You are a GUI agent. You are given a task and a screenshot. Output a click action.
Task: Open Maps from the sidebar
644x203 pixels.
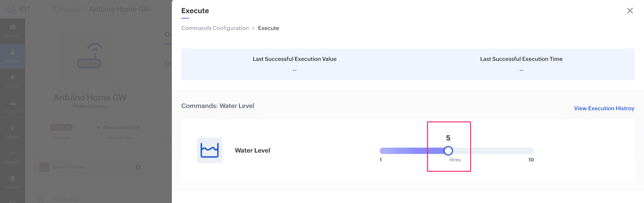coord(13,128)
